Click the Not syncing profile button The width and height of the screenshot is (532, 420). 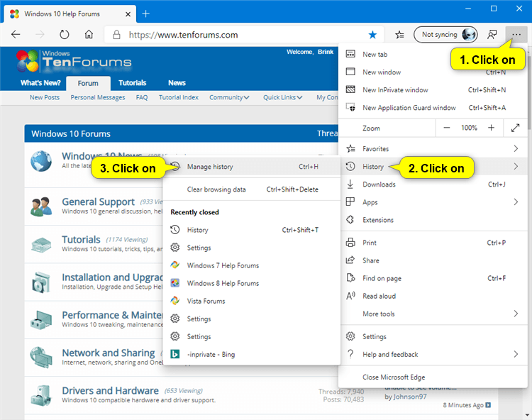(445, 35)
